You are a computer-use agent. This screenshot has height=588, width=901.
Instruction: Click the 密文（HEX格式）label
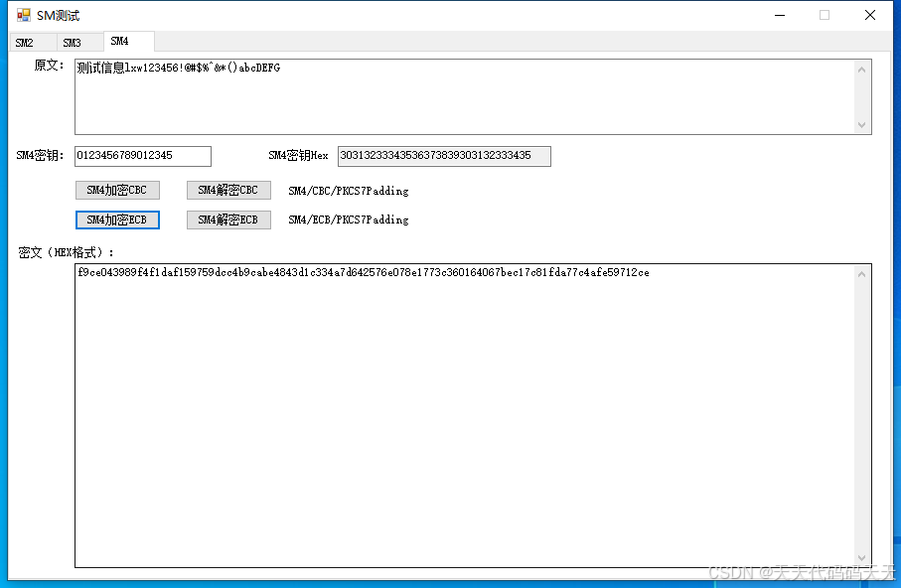point(66,253)
